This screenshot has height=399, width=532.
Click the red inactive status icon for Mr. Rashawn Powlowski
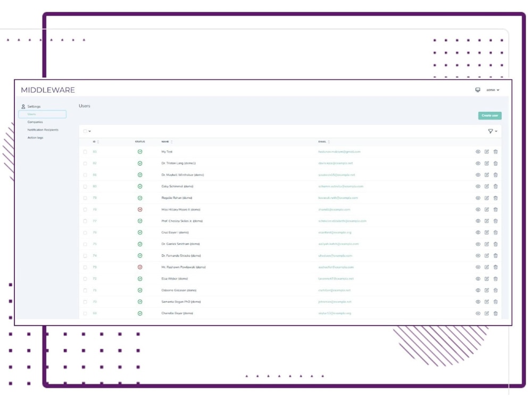pyautogui.click(x=140, y=267)
